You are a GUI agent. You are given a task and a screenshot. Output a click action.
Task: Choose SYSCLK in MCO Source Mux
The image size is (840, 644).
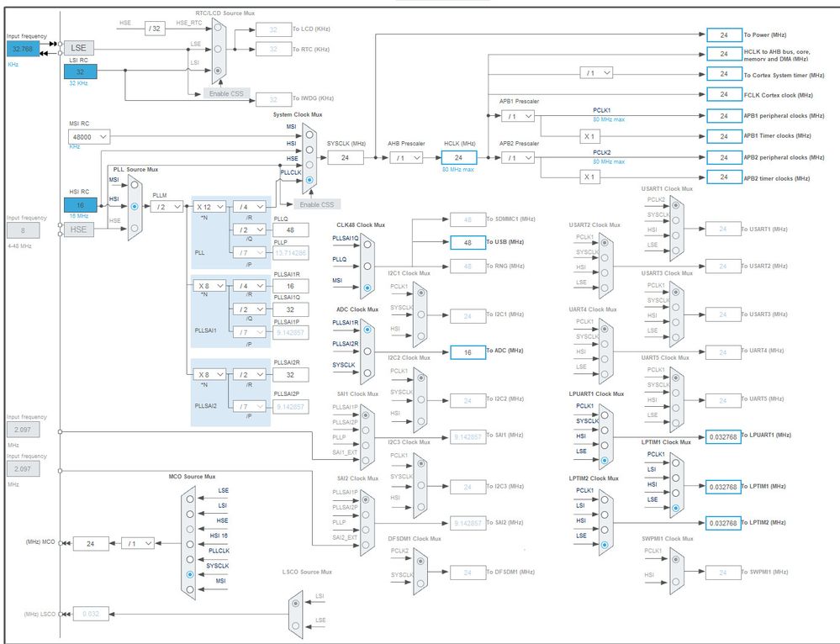pos(190,574)
